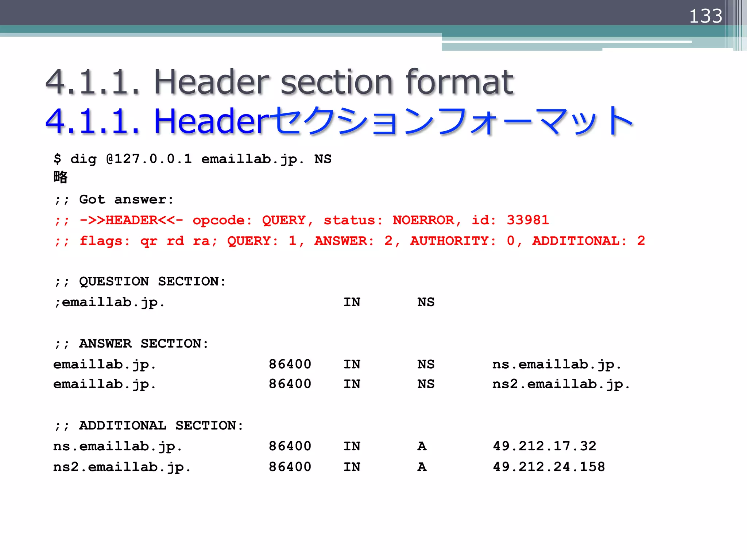Viewport: 747px width, 560px height.
Task: Click the IP address '49.212.24.158'
Action: tap(549, 467)
